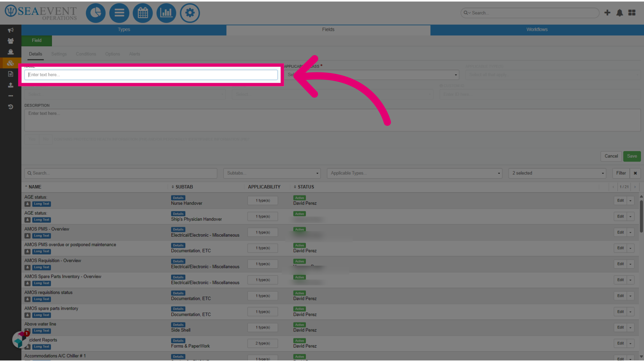
Task: Click the plus add icon in header
Action: 607,13
